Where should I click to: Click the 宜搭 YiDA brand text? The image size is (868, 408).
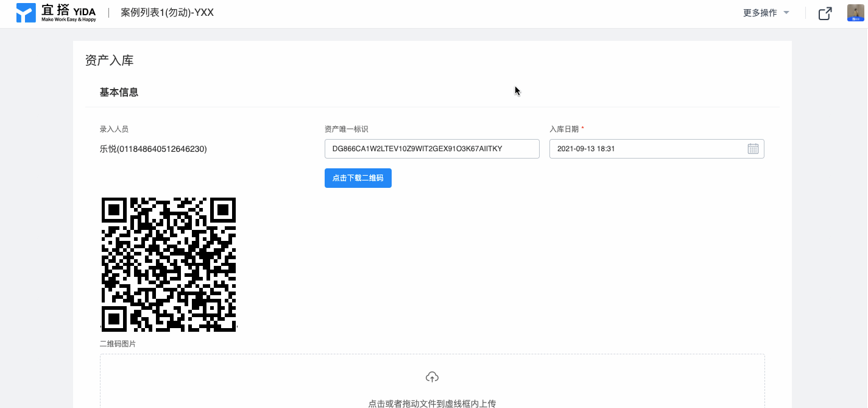(x=69, y=13)
